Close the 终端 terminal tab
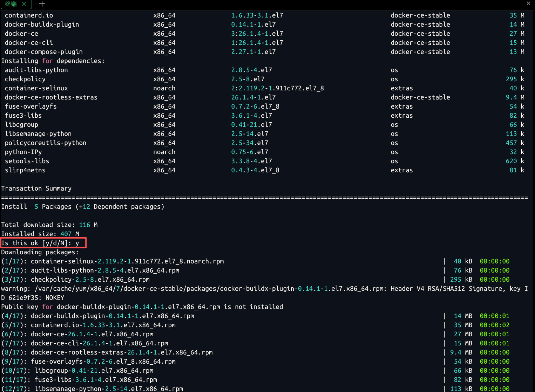 (x=24, y=4)
